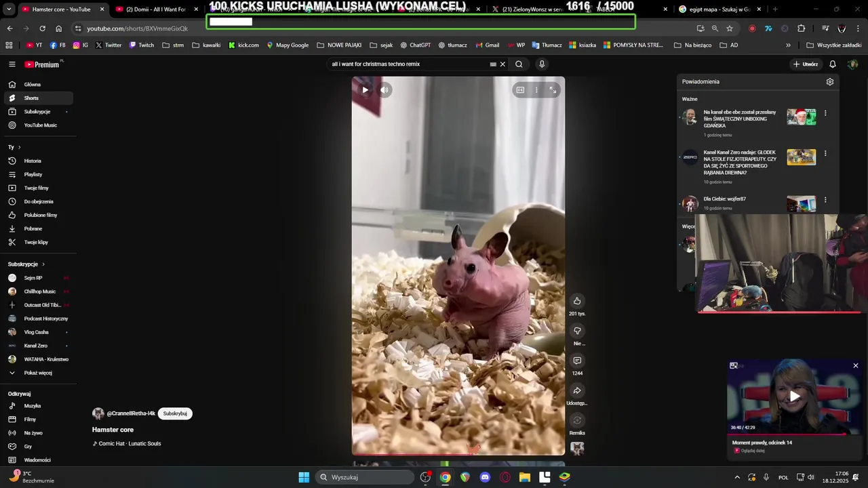The width and height of the screenshot is (868, 488).
Task: Open comments with 1244 count
Action: click(577, 361)
